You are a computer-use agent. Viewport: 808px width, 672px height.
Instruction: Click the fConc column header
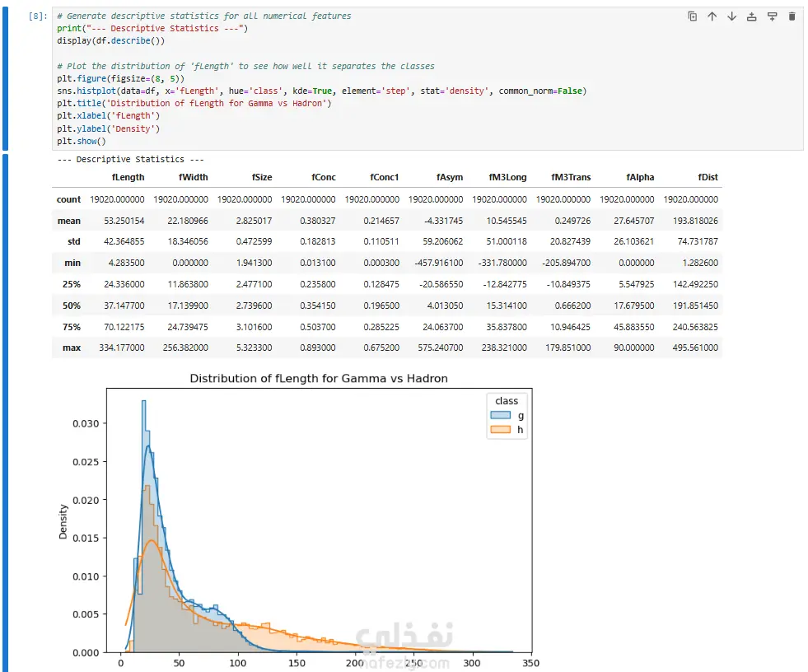[x=324, y=177]
